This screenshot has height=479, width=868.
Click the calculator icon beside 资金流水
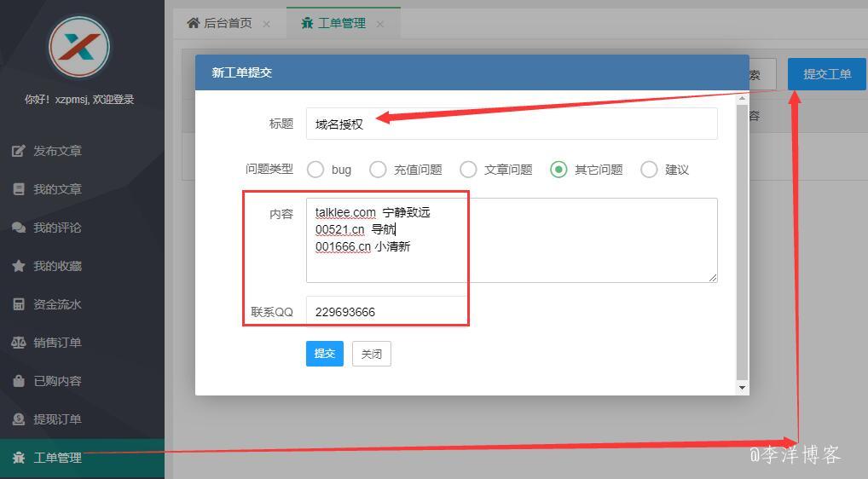(x=19, y=304)
